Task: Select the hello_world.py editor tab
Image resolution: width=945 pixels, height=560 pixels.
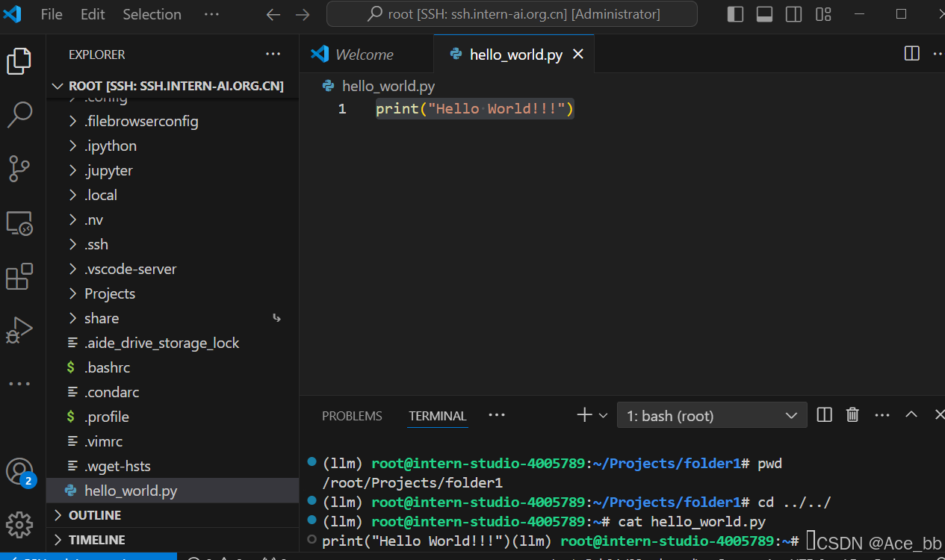Action: pos(514,55)
